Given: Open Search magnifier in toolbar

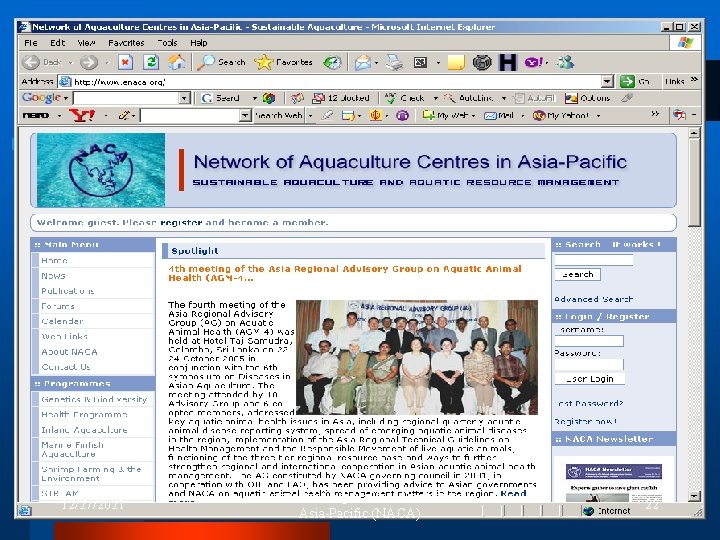Looking at the screenshot, I should tap(222, 62).
